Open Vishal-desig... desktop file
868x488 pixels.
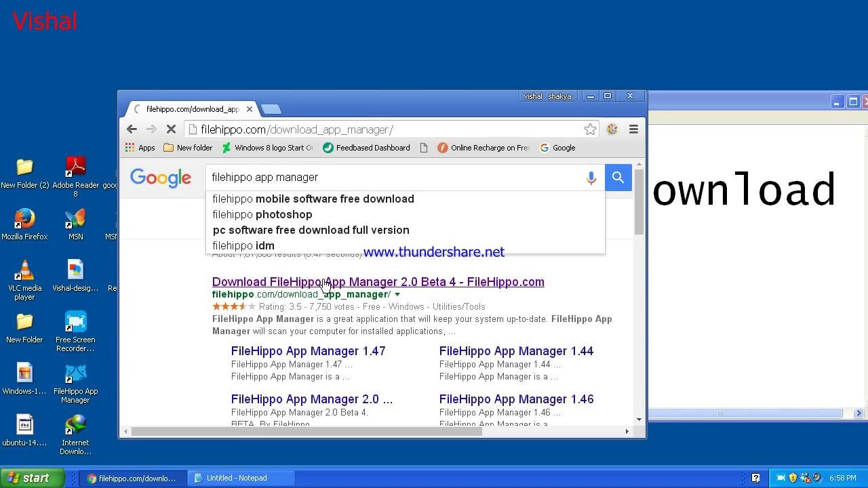75,277
